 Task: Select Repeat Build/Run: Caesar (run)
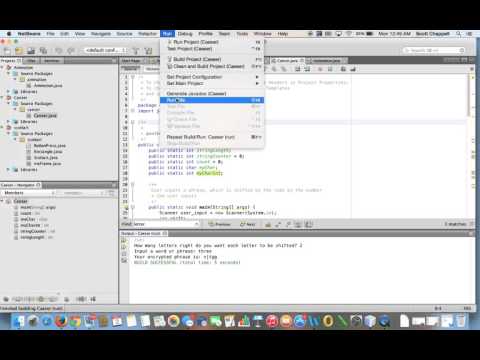[x=212, y=137]
